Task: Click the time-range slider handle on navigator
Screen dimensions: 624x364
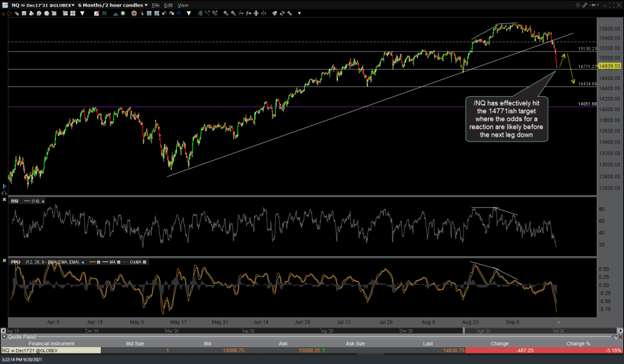Action: click(463, 331)
